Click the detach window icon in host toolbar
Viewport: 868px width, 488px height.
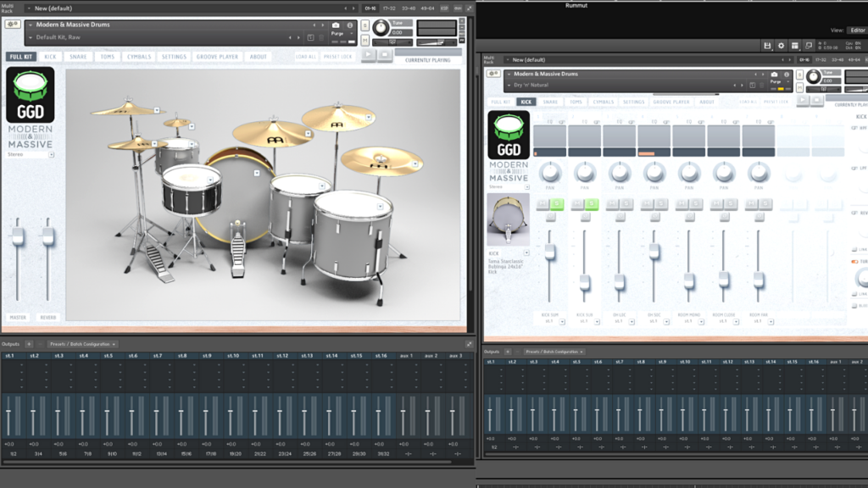(x=809, y=46)
